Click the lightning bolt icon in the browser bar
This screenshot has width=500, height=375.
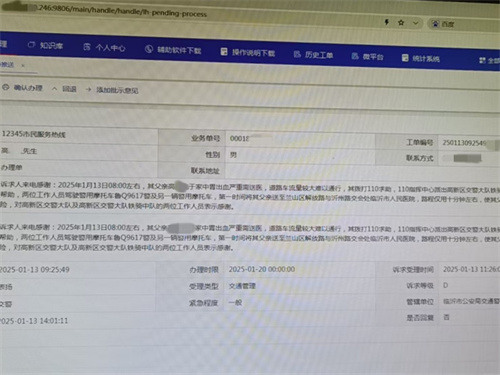point(387,22)
